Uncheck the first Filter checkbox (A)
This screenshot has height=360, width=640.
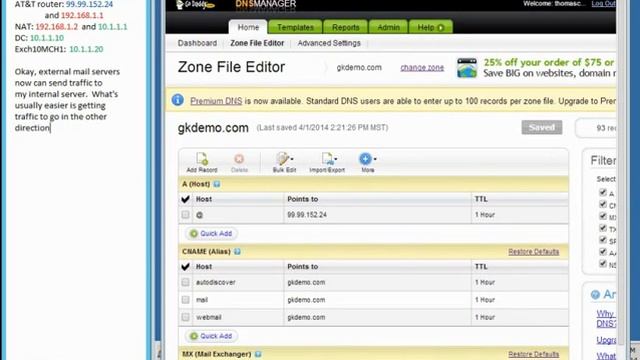[x=603, y=192]
